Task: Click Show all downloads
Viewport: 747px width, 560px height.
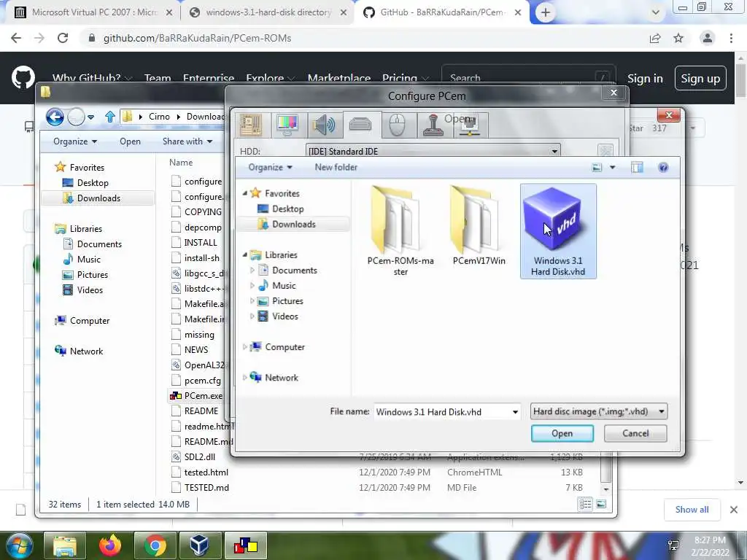Action: [x=692, y=510]
